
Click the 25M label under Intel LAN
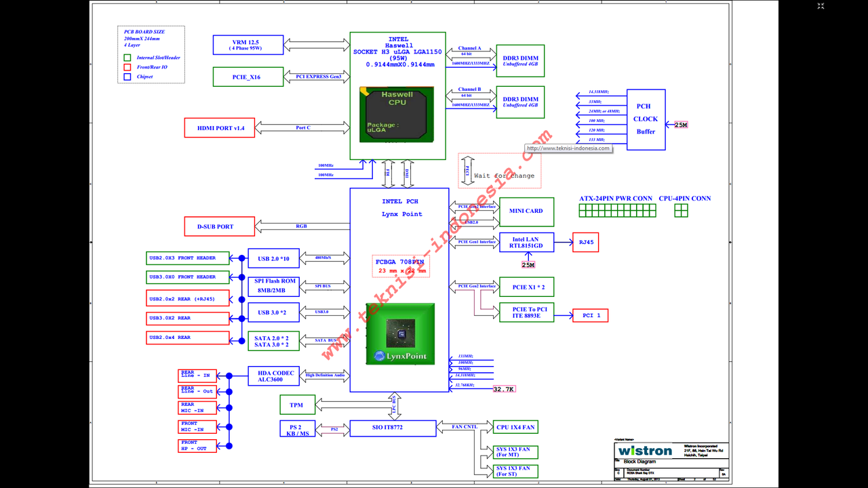[530, 264]
